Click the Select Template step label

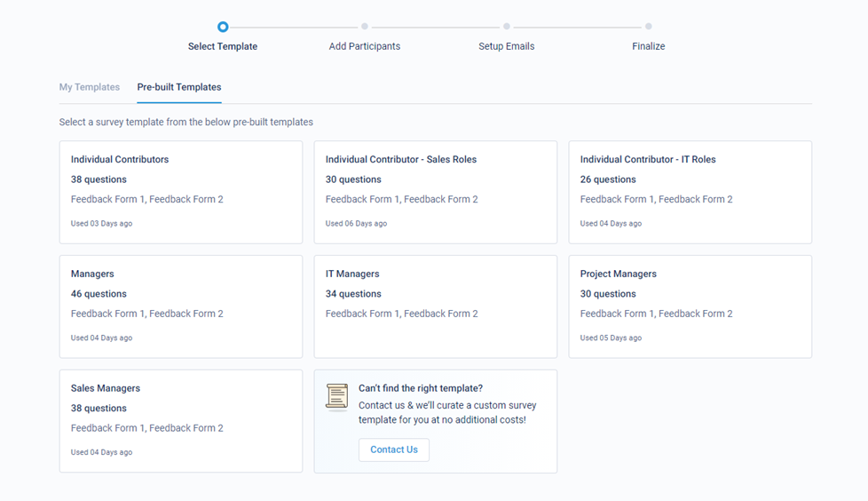223,46
